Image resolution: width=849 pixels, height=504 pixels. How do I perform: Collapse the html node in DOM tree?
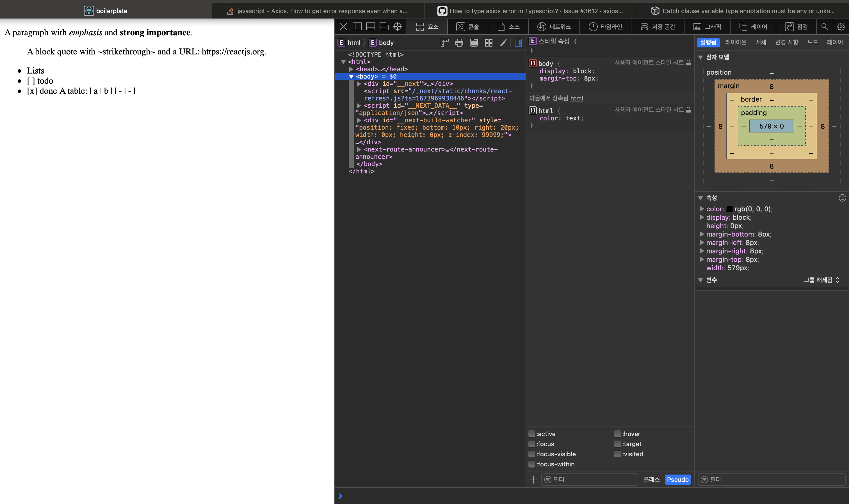point(343,62)
